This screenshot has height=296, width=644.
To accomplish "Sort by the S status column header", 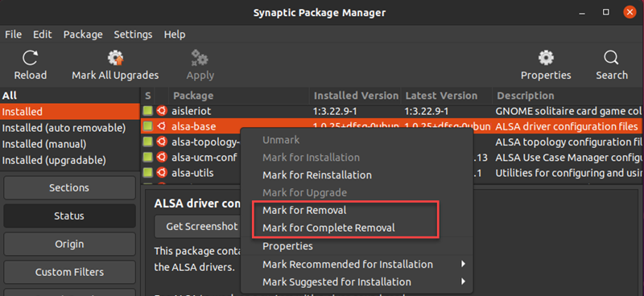I will pyautogui.click(x=148, y=96).
